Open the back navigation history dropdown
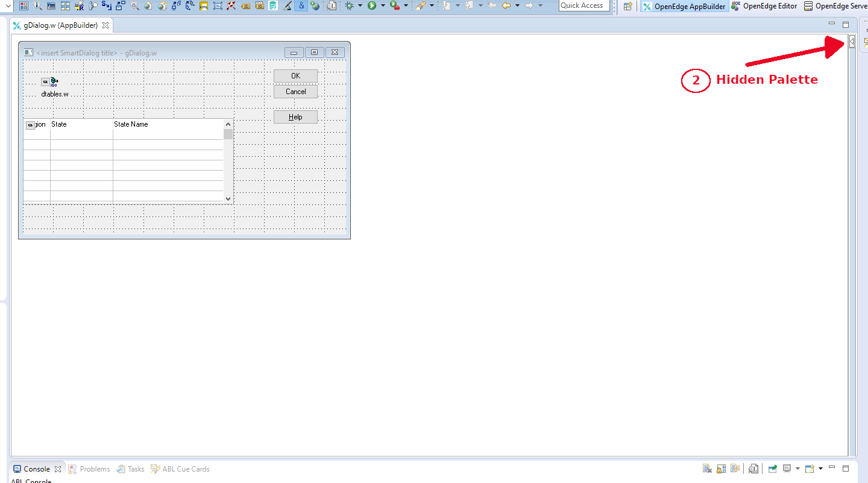The image size is (868, 483). click(517, 5)
